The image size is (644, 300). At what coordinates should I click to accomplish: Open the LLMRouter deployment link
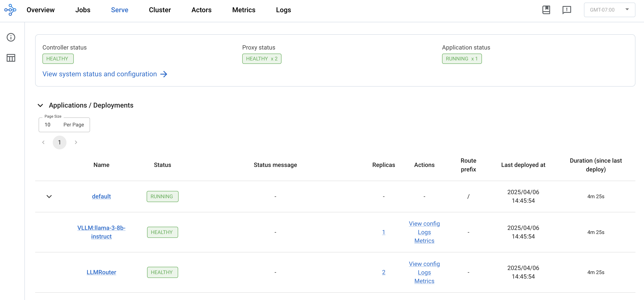(x=101, y=272)
